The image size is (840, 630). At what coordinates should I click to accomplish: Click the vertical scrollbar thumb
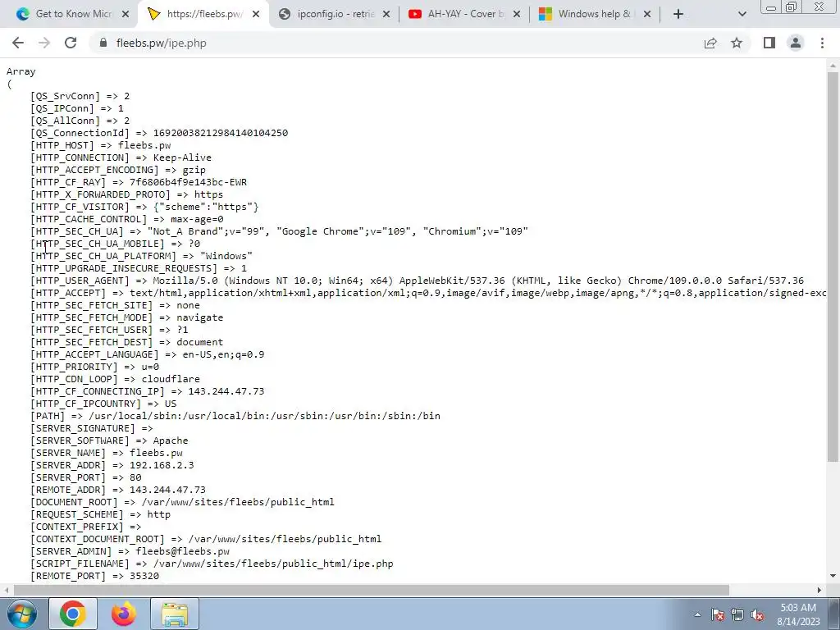pos(833,267)
